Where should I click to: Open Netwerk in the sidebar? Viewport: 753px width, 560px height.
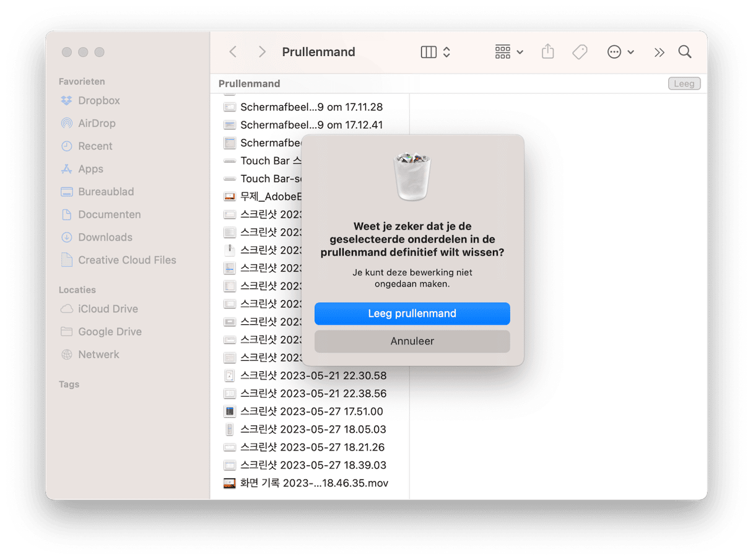(x=98, y=355)
